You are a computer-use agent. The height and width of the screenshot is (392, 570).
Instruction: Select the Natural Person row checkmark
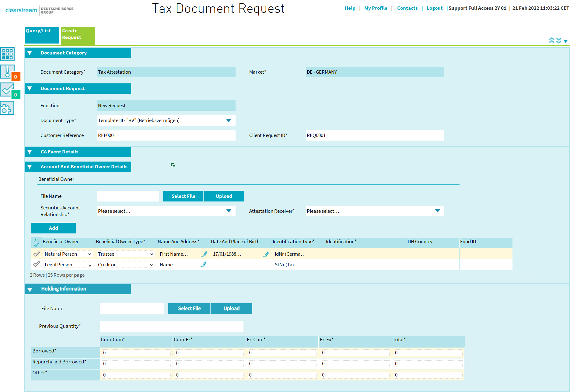pyautogui.click(x=37, y=254)
